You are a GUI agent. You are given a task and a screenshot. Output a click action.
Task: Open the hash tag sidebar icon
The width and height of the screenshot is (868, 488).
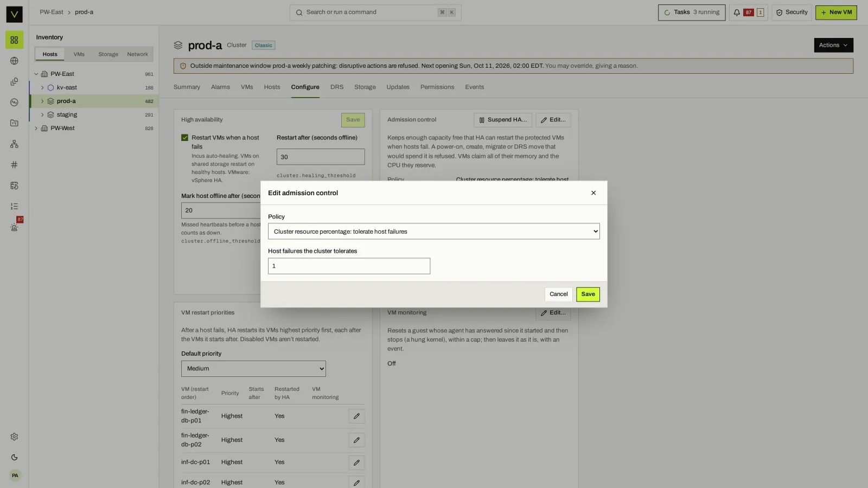pyautogui.click(x=14, y=165)
